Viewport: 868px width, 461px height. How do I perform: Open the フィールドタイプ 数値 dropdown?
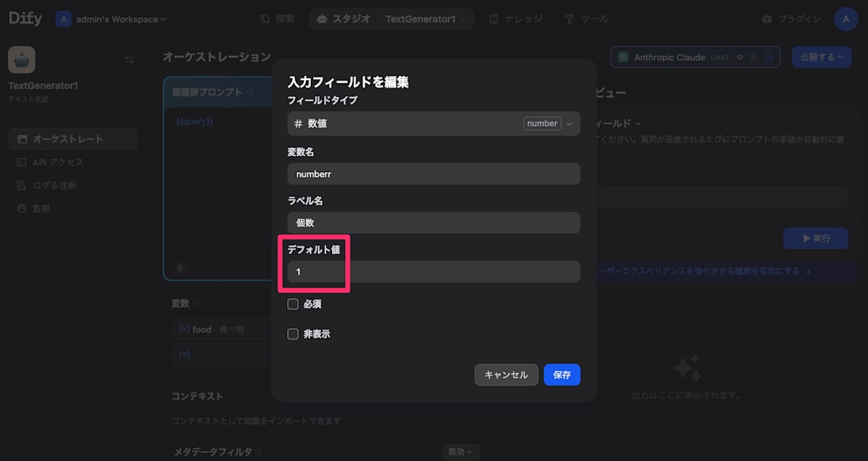434,124
